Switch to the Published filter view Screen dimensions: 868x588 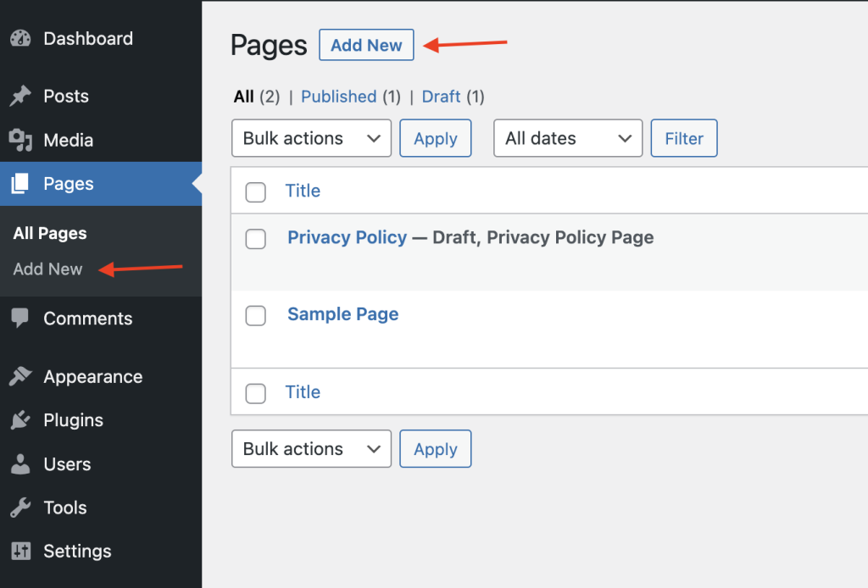pyautogui.click(x=338, y=97)
